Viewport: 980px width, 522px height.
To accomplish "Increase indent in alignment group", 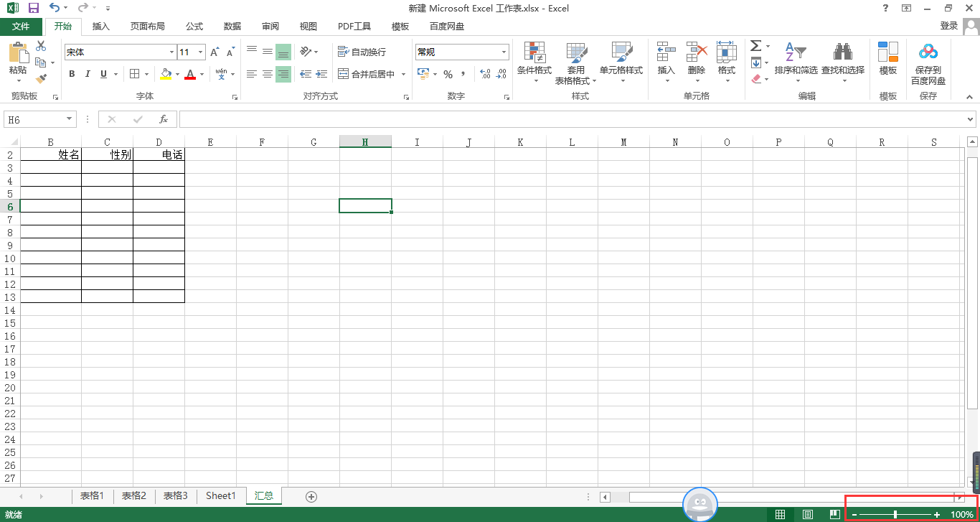I will point(321,74).
